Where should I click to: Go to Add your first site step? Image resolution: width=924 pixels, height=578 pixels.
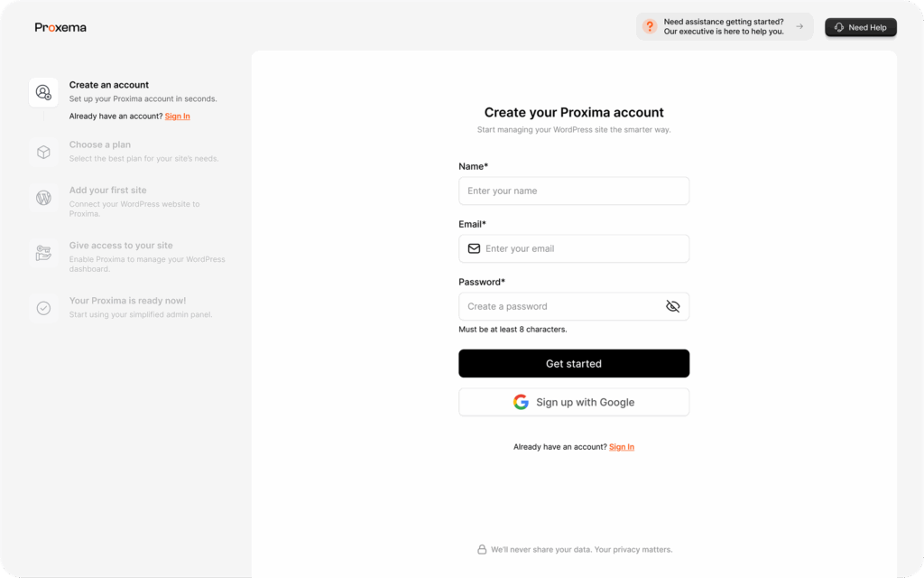tap(108, 190)
